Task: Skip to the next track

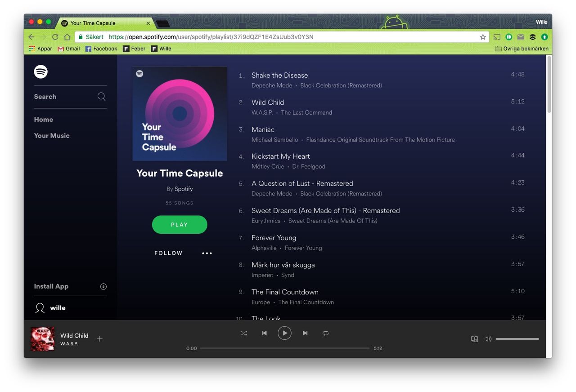Action: pos(305,333)
